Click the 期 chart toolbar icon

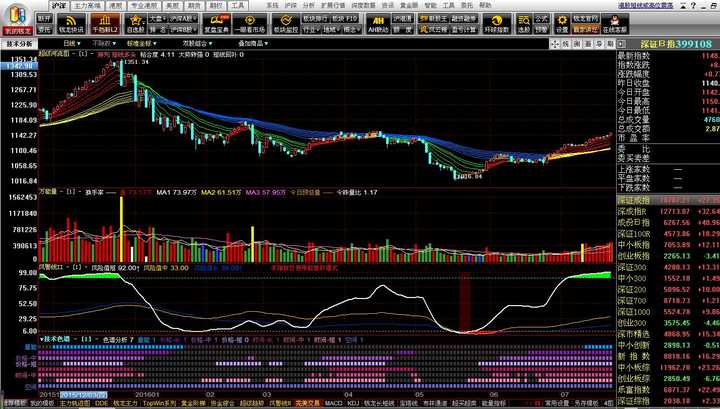610,44
